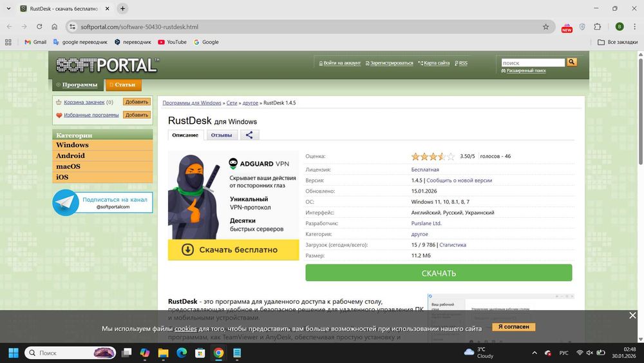644x363 pixels.
Task: Open the RSS link
Action: [x=463, y=63]
